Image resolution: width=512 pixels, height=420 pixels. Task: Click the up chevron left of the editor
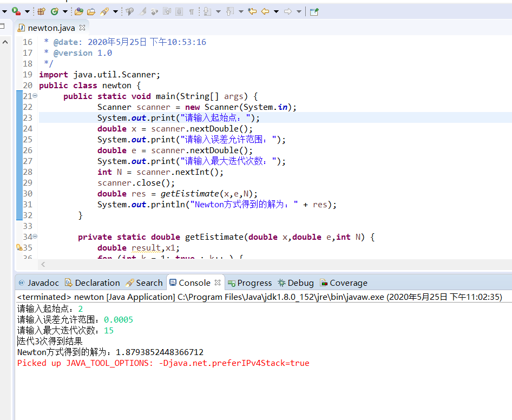coord(5,42)
